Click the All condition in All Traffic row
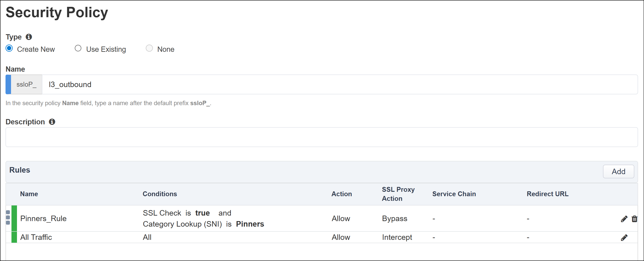Viewport: 644px width, 261px height. pyautogui.click(x=147, y=237)
